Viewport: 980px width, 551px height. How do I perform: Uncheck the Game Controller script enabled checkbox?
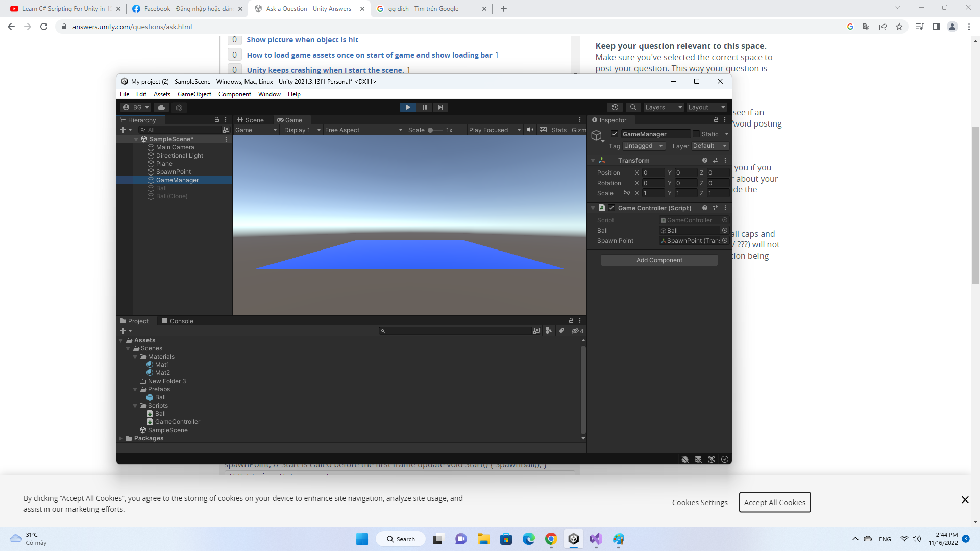click(x=612, y=208)
